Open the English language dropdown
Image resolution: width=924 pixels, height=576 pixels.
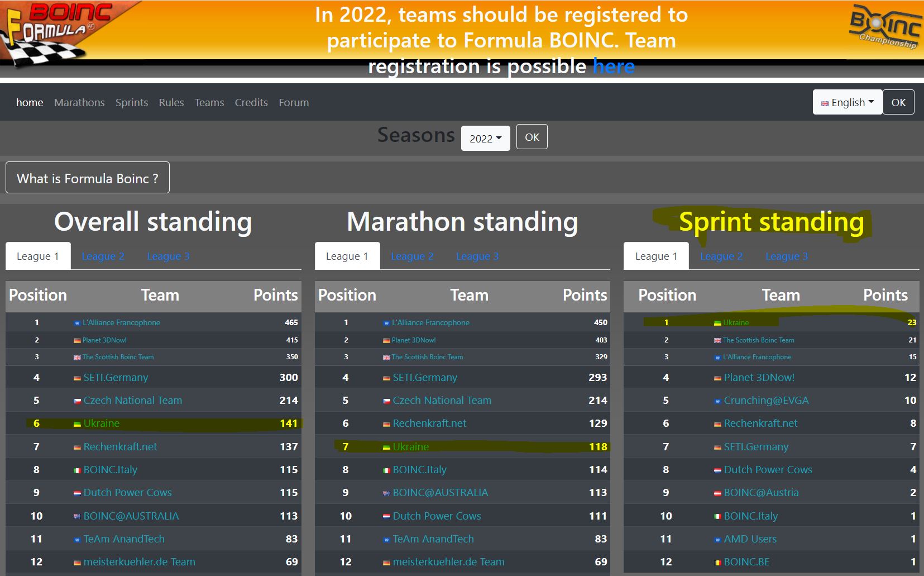pos(847,102)
